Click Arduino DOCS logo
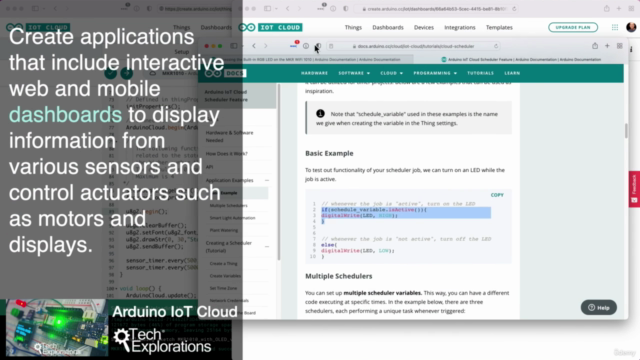The image size is (640, 360). [225, 73]
